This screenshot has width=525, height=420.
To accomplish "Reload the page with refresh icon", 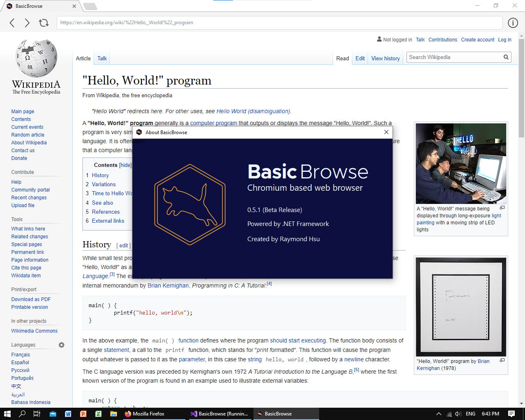I will pyautogui.click(x=43, y=23).
